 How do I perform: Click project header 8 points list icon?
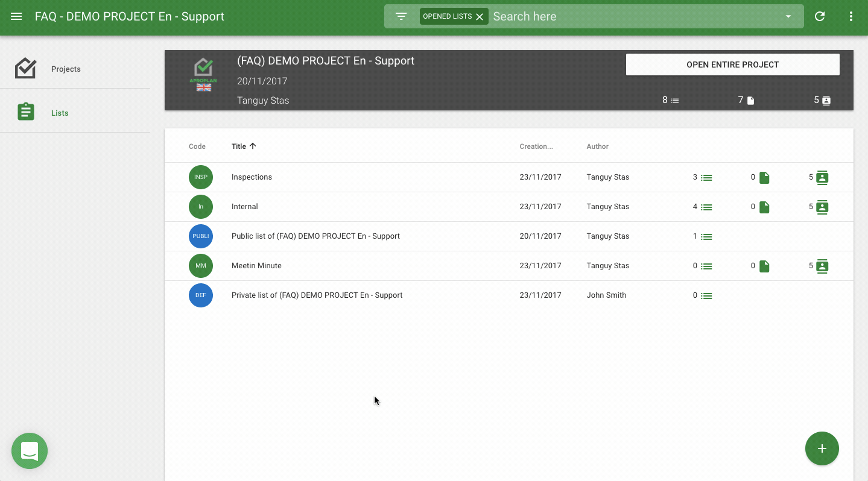675,101
